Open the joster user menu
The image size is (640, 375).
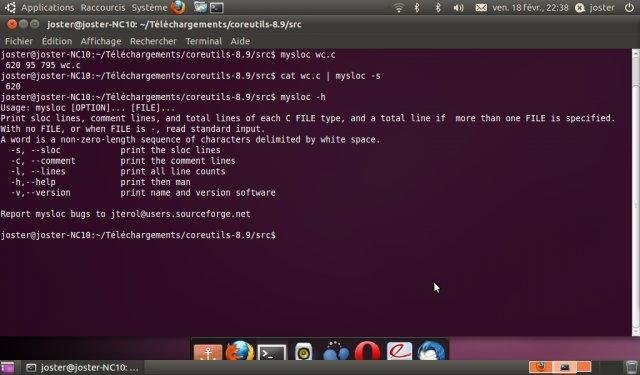click(x=595, y=8)
